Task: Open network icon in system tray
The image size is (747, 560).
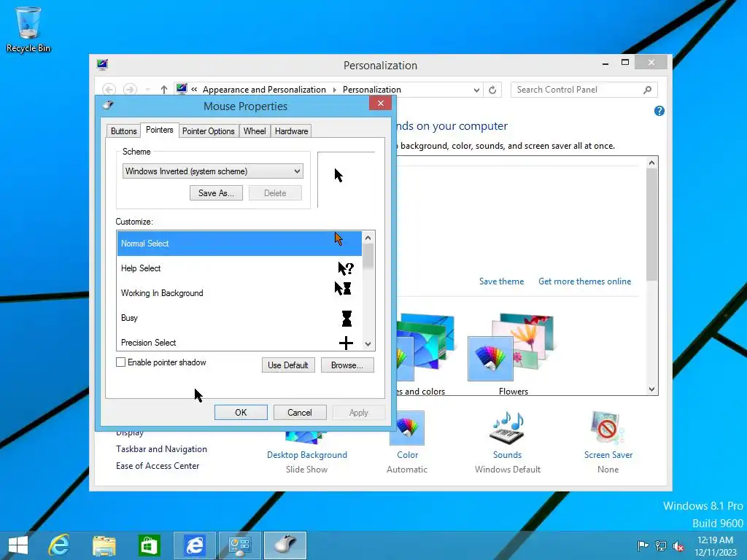Action: click(661, 545)
